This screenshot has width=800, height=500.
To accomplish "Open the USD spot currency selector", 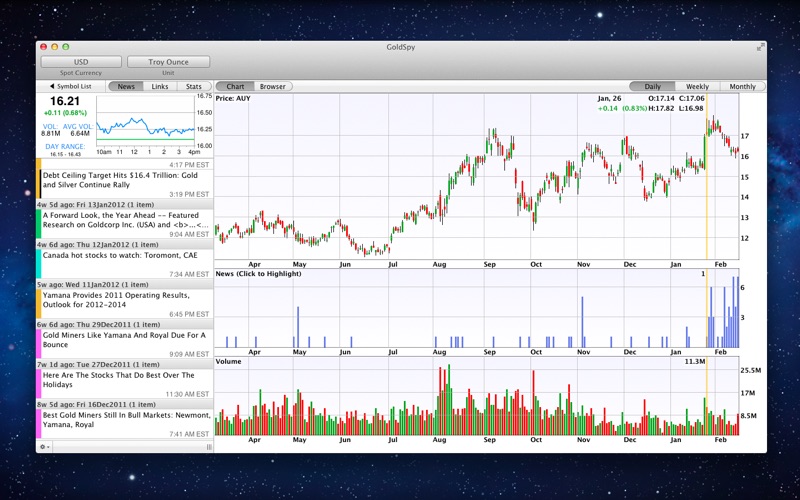I will [81, 62].
